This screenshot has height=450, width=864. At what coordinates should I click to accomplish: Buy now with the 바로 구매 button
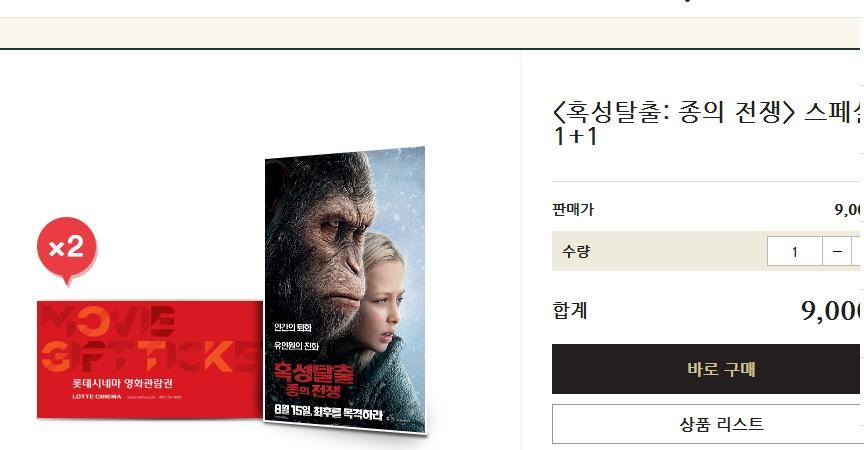click(708, 369)
